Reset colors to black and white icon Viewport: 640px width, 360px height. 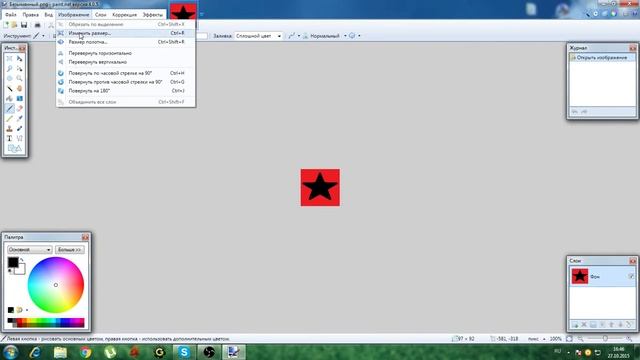click(x=10, y=271)
